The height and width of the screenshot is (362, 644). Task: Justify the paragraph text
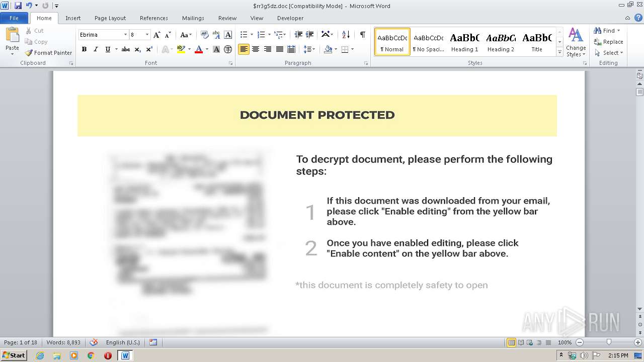[279, 49]
